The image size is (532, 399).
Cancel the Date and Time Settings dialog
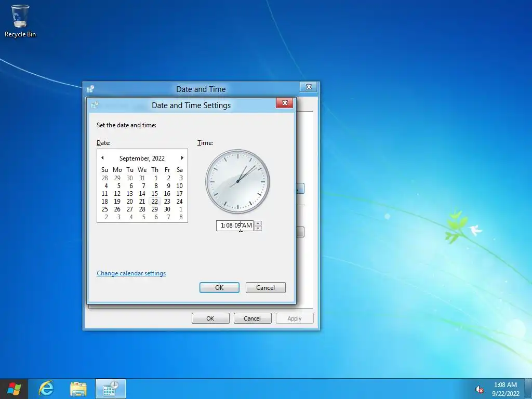(x=265, y=287)
